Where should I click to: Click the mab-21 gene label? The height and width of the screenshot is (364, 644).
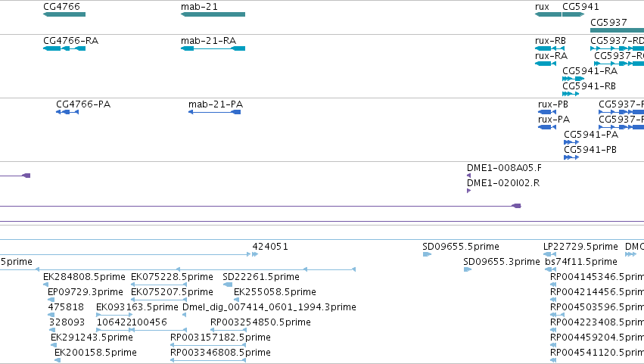pyautogui.click(x=199, y=7)
